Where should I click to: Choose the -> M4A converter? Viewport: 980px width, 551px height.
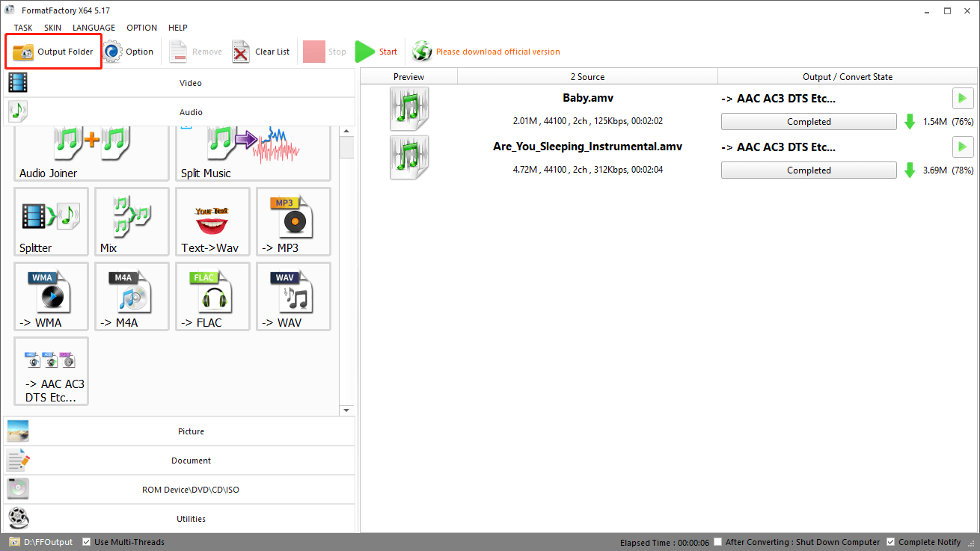(x=132, y=296)
